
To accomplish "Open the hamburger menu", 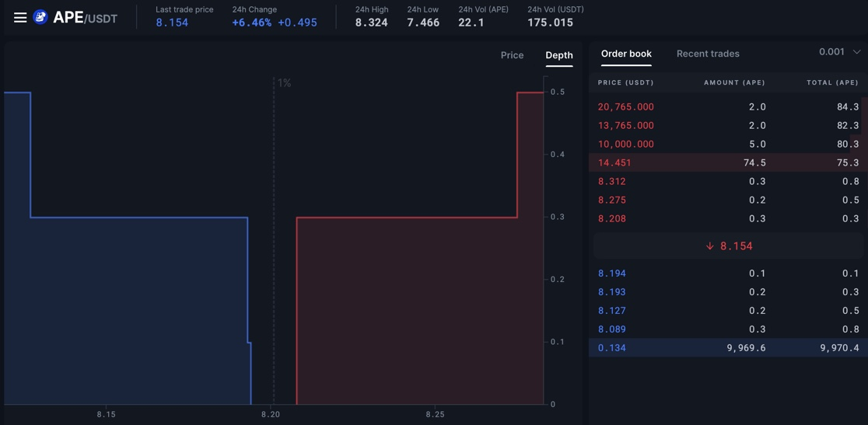I will pos(20,17).
